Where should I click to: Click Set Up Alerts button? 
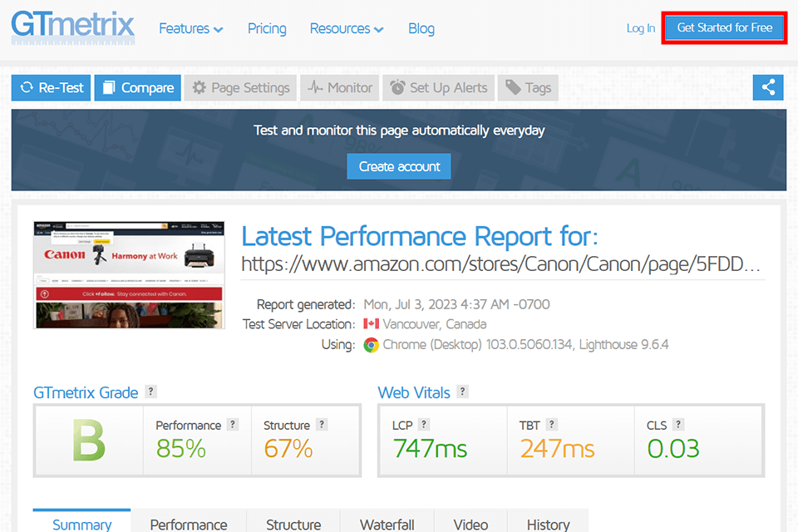(x=439, y=87)
